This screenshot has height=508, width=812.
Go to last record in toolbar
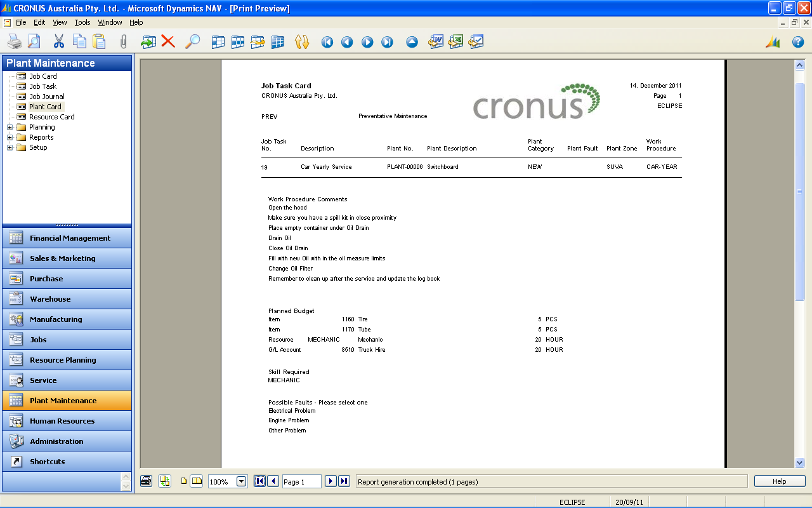[x=387, y=42]
